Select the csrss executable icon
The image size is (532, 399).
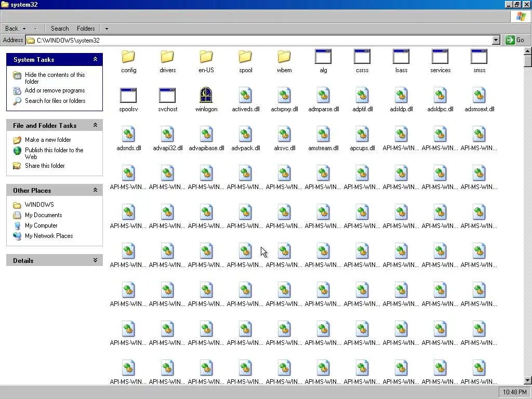click(362, 57)
